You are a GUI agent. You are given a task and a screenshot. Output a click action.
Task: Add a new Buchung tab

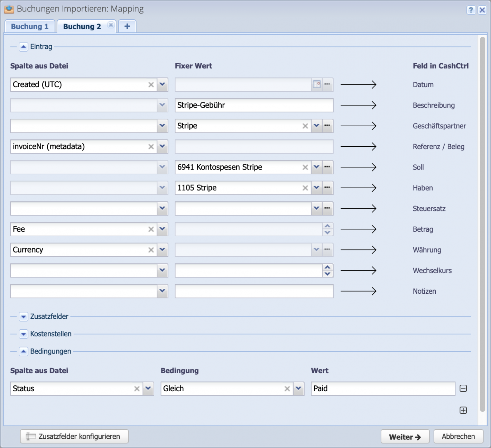(x=127, y=26)
